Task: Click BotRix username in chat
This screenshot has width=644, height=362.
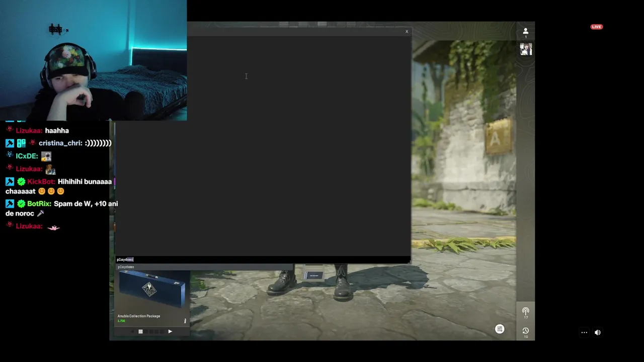Action: (39, 204)
